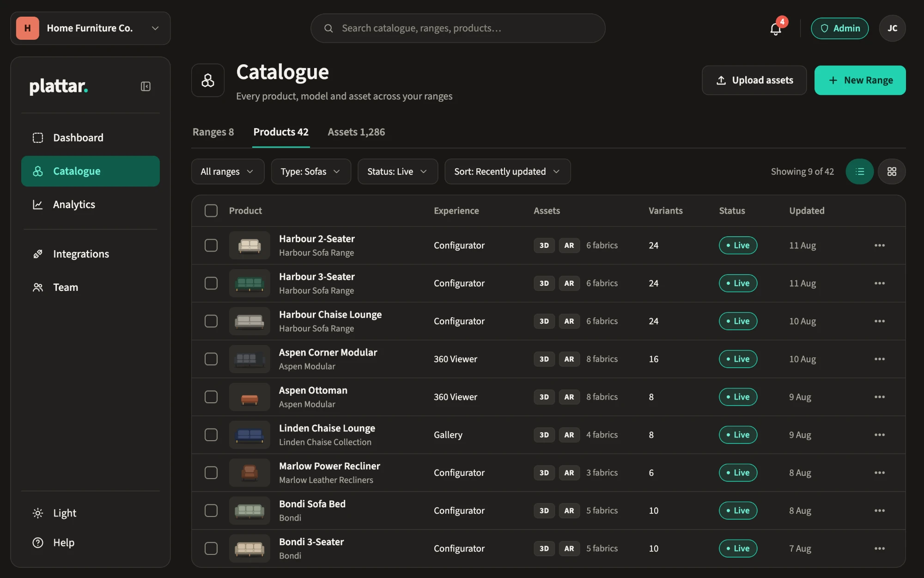
Task: Open Help in sidebar
Action: click(x=91, y=543)
